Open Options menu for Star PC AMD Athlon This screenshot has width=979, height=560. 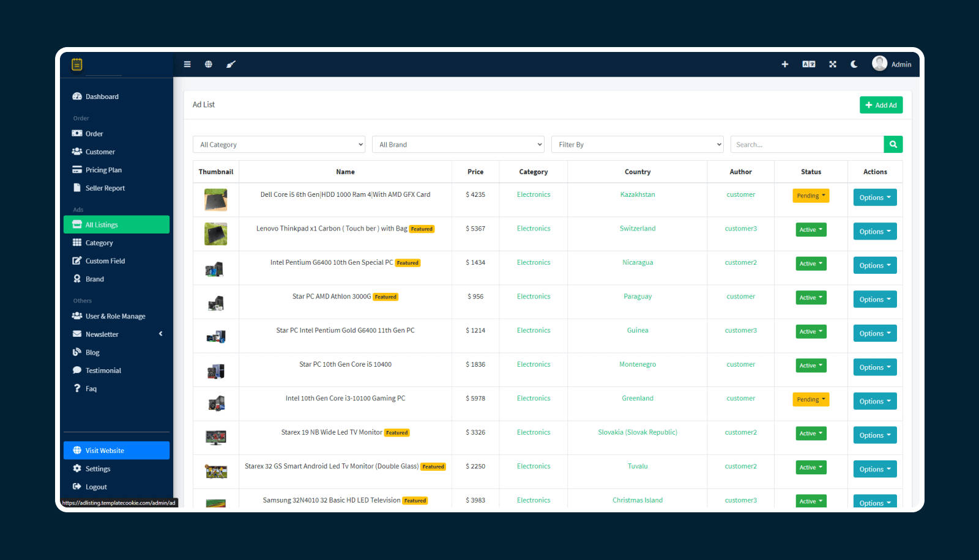tap(875, 300)
